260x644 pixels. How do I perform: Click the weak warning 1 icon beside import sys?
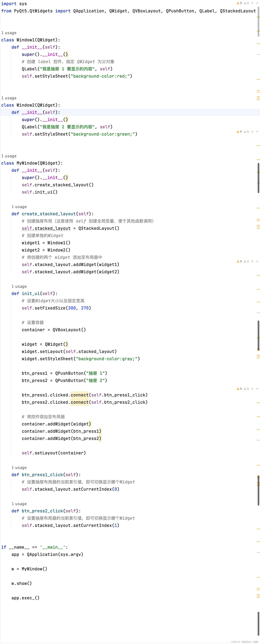point(246,3)
